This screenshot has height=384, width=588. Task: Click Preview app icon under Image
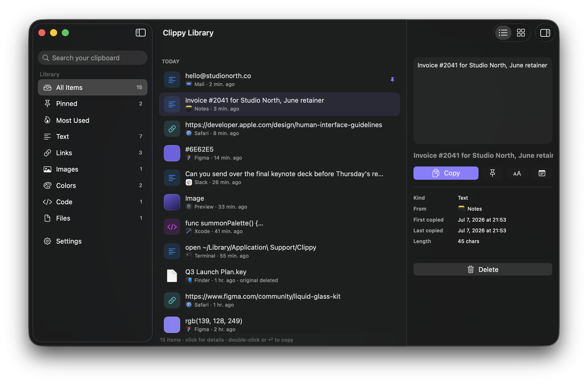[189, 207]
